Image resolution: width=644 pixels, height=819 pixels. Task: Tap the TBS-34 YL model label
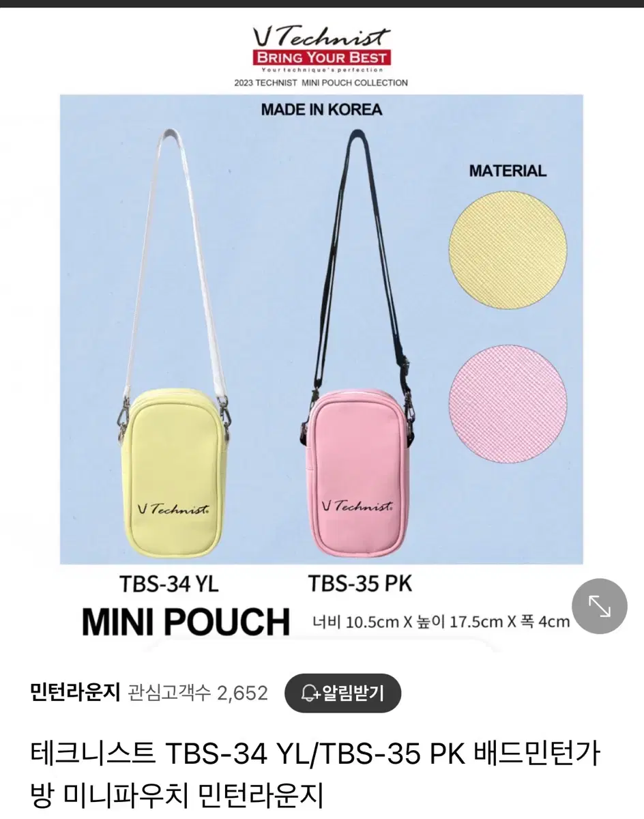coord(169,584)
